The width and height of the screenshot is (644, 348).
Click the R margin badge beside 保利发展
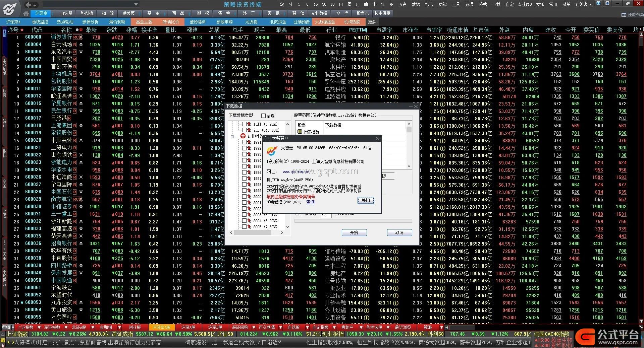click(74, 273)
